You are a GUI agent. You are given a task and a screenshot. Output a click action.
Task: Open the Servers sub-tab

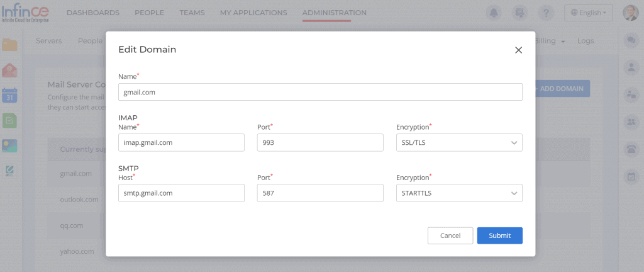pos(48,41)
